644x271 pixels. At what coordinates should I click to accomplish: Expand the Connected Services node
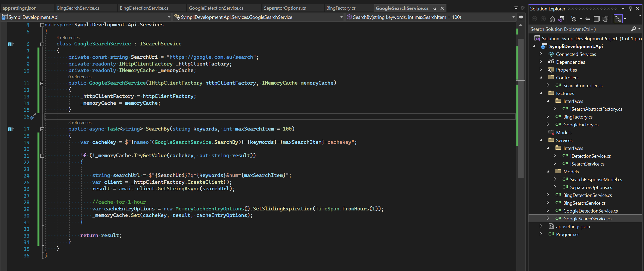click(541, 54)
